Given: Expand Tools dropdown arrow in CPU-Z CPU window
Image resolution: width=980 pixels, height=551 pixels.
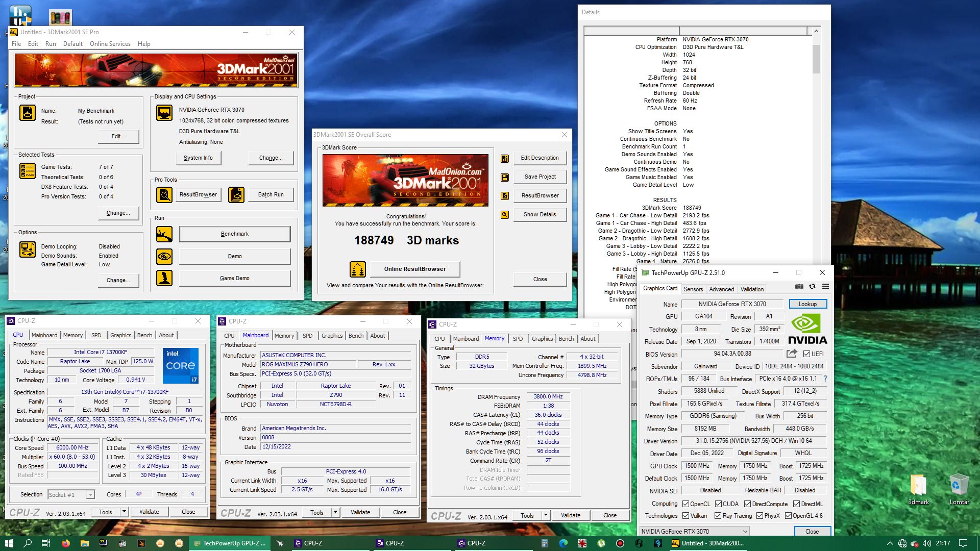Looking at the screenshot, I should coord(124,512).
